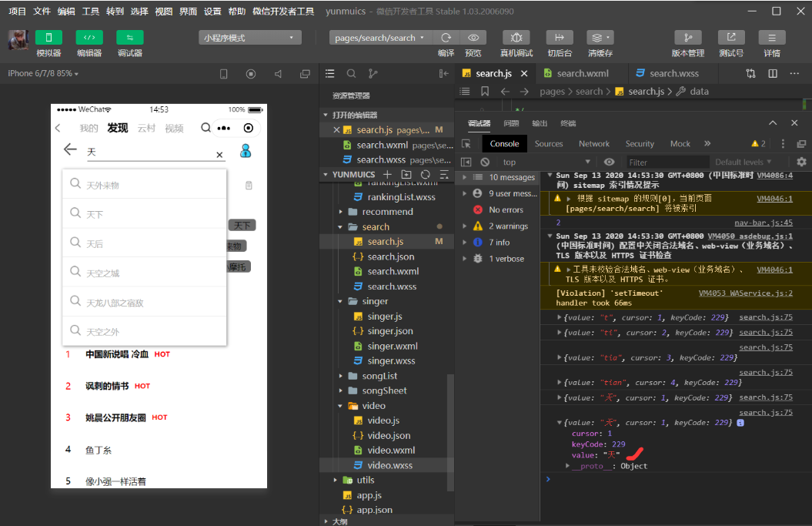Open the top context dropdown
The image size is (812, 526).
(x=546, y=162)
